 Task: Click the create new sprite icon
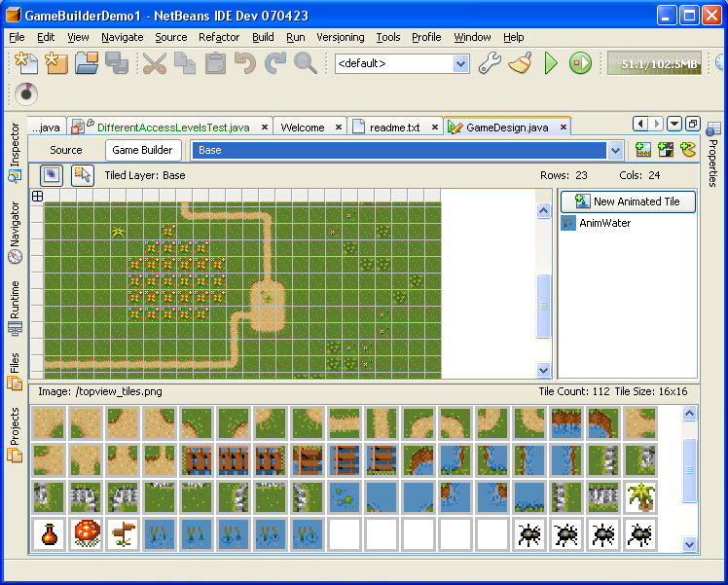[688, 150]
